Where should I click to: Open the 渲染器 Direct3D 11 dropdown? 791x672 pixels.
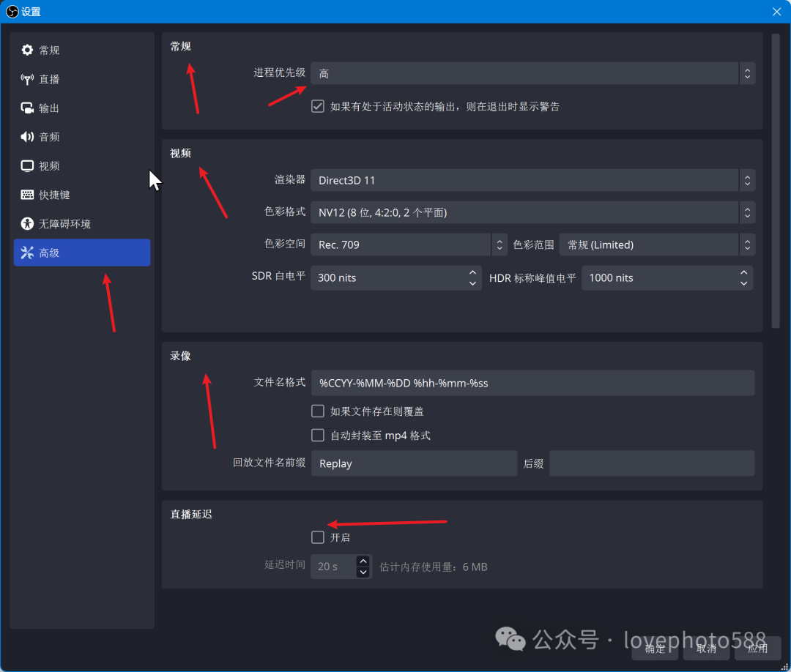532,180
